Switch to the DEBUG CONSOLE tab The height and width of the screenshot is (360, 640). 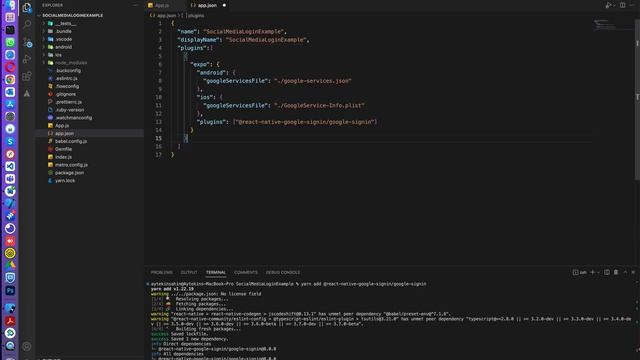[283, 272]
